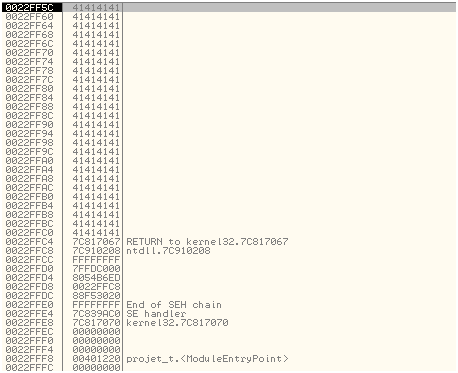458x373 pixels.
Task: Select the highlighted stack address 0022FF5C
Action: (29, 8)
